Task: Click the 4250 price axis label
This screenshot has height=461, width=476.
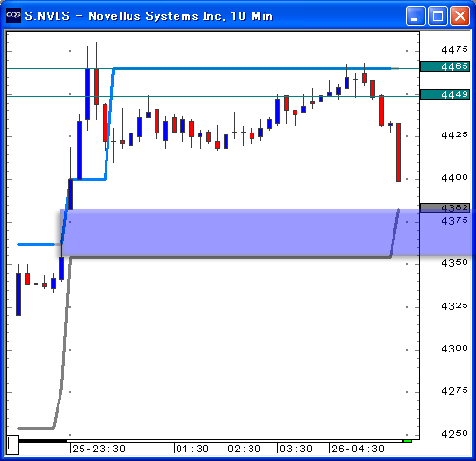Action: [x=455, y=434]
